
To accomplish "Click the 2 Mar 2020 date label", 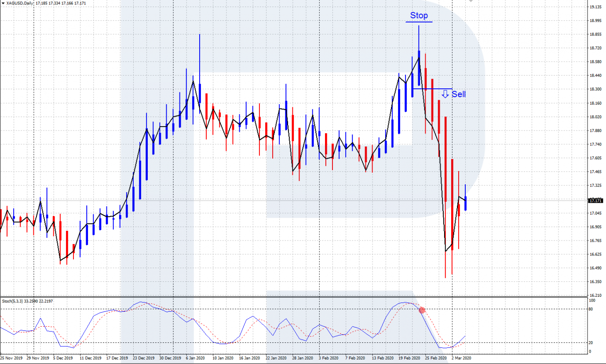I will pyautogui.click(x=461, y=358).
